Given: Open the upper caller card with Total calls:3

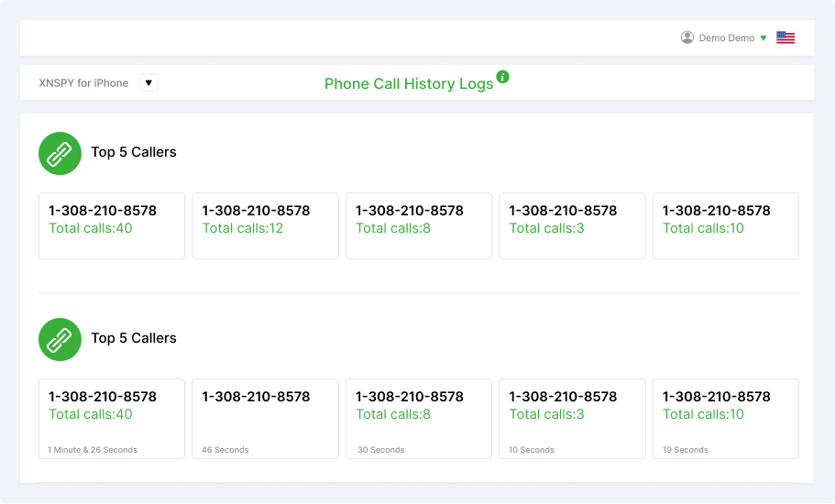Looking at the screenshot, I should click(x=572, y=225).
